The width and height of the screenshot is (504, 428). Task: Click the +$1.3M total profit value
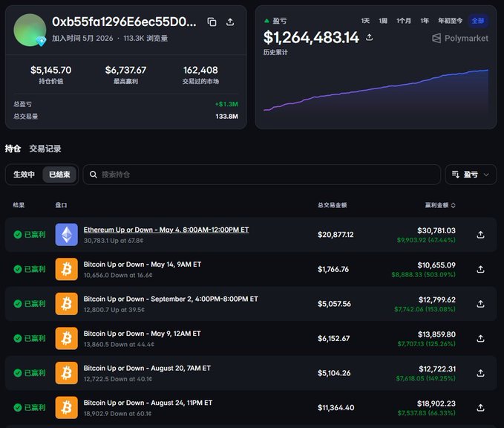click(x=226, y=104)
